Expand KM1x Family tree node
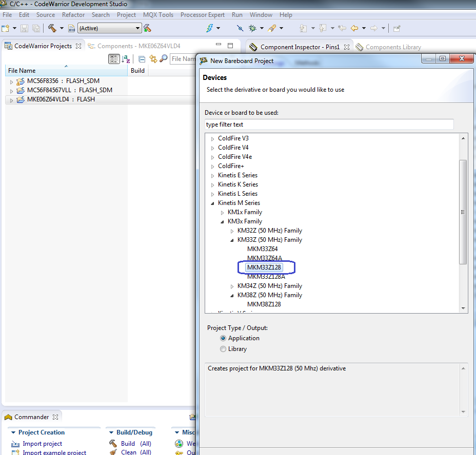476x455 pixels. [222, 213]
